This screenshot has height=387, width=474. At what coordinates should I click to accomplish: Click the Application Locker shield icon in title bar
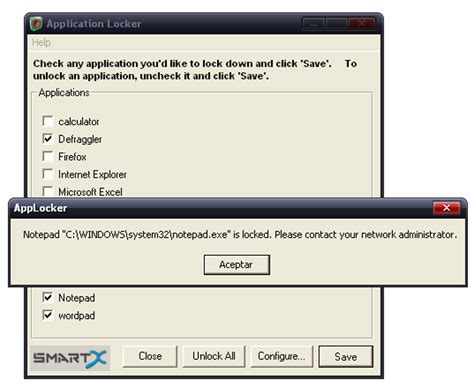36,24
